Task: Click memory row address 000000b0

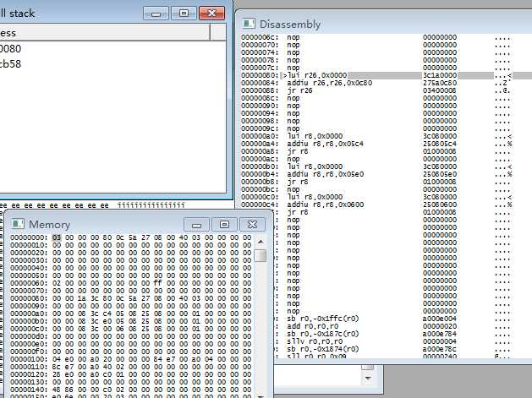Action: (29, 321)
